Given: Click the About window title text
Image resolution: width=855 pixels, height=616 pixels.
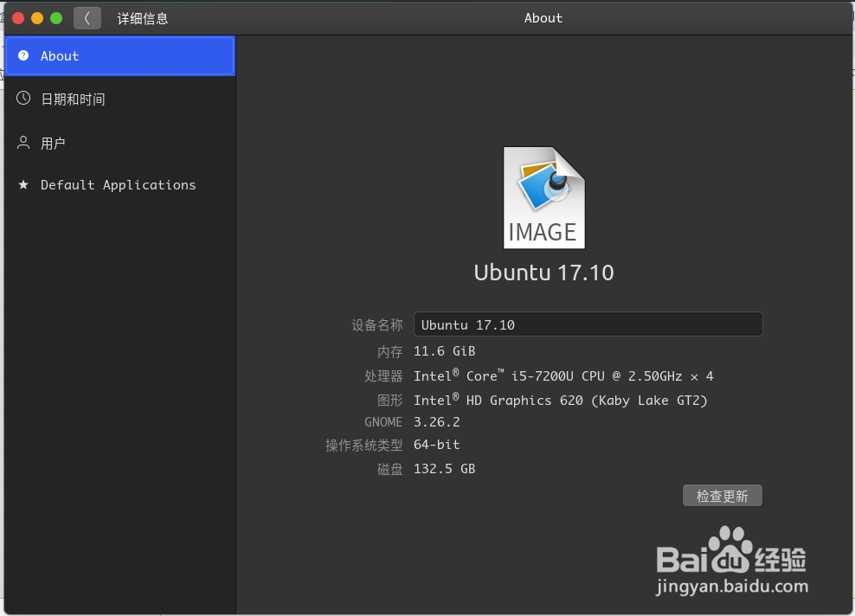Looking at the screenshot, I should (x=543, y=18).
